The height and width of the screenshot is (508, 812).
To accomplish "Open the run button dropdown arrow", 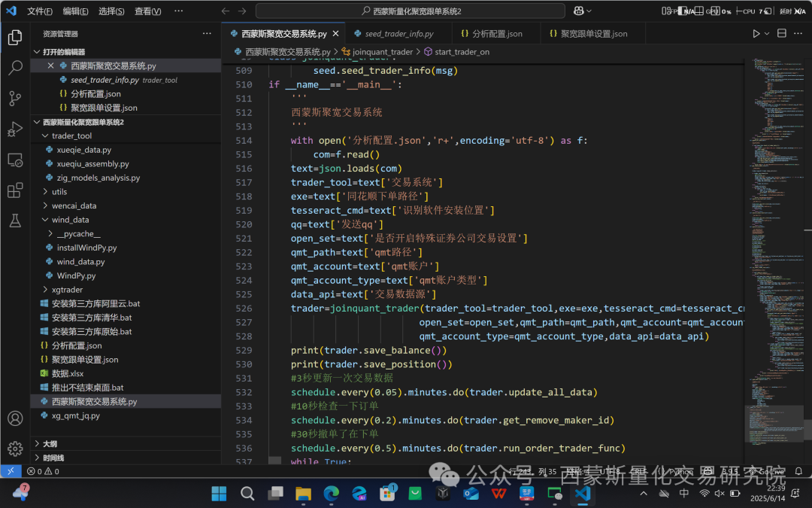I will click(767, 34).
